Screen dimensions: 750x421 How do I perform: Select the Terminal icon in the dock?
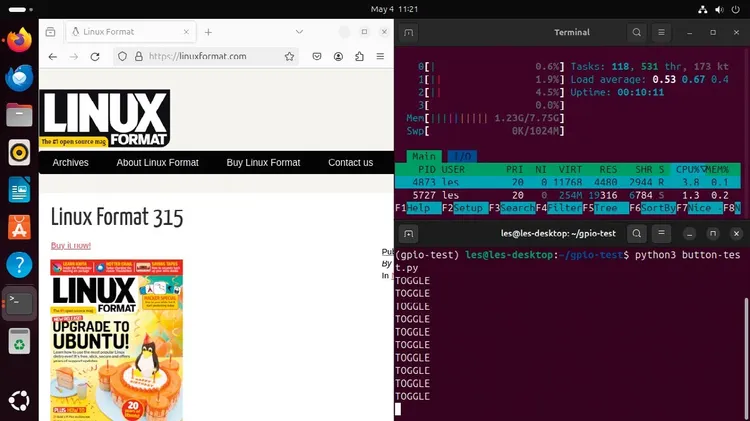click(19, 303)
